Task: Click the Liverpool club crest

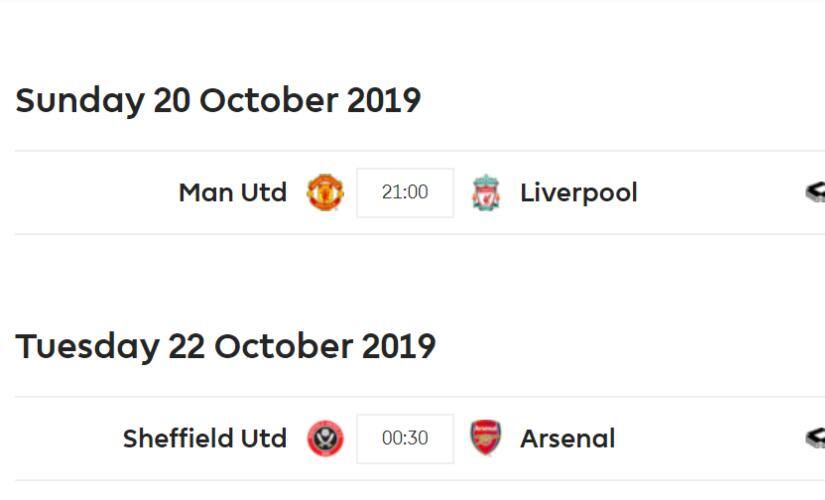Action: coord(486,192)
